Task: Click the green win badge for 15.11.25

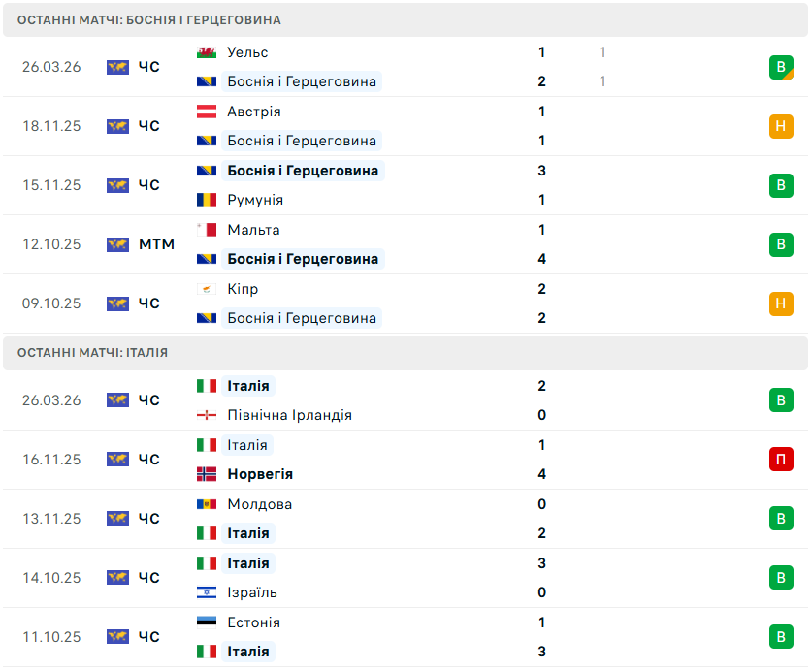Action: 781,185
